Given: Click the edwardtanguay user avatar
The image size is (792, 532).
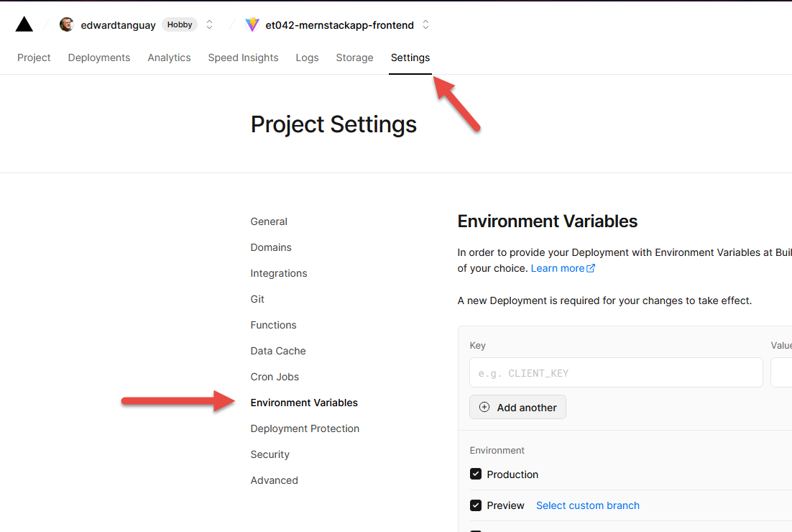Looking at the screenshot, I should click(66, 24).
